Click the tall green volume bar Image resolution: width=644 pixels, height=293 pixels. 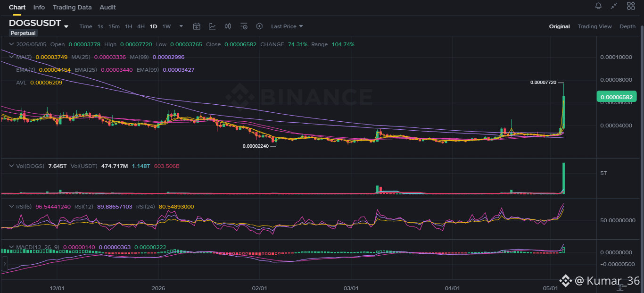pos(563,178)
